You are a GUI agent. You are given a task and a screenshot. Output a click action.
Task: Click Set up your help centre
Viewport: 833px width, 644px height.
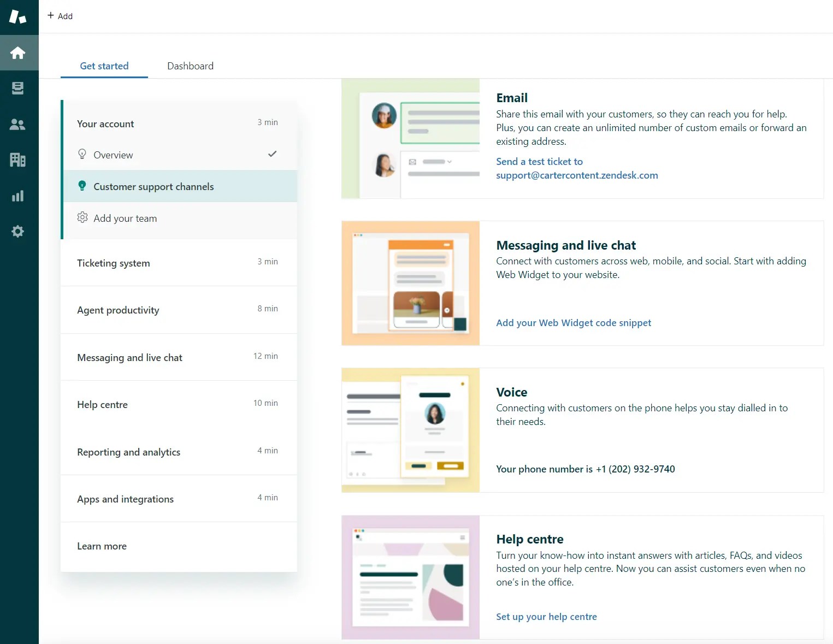546,616
